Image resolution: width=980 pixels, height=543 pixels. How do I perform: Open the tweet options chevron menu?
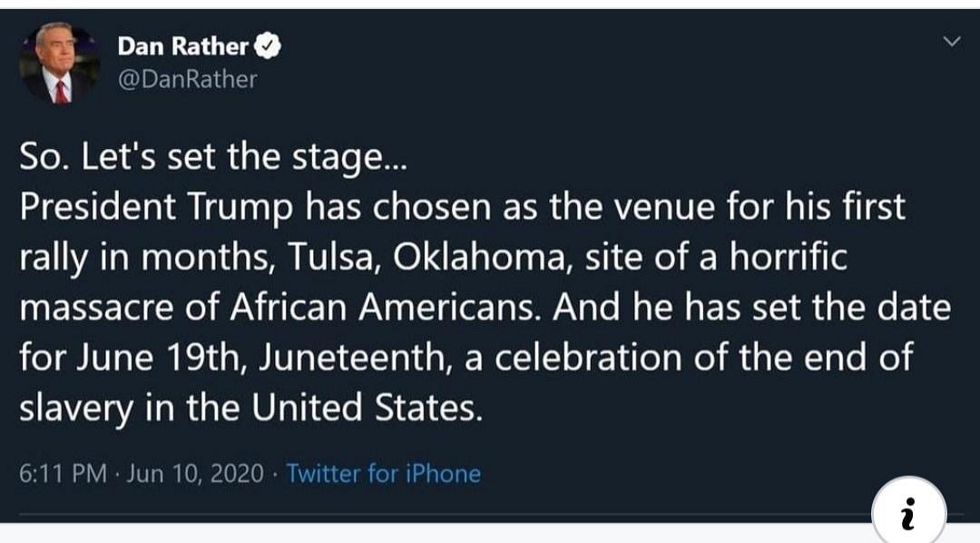951,42
